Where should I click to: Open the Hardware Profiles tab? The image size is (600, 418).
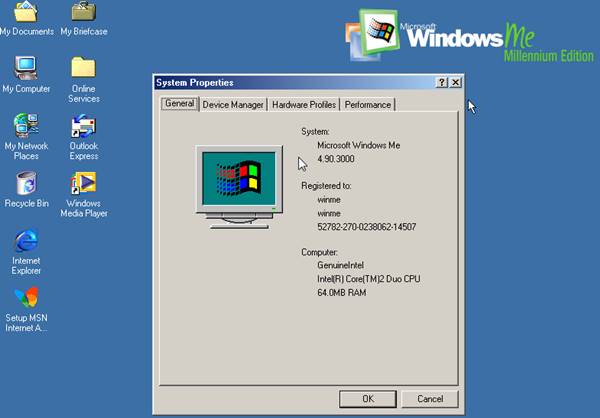click(x=304, y=104)
